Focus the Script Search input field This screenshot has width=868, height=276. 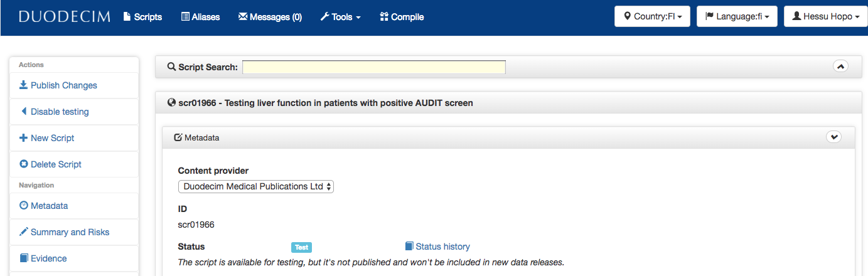tap(374, 67)
